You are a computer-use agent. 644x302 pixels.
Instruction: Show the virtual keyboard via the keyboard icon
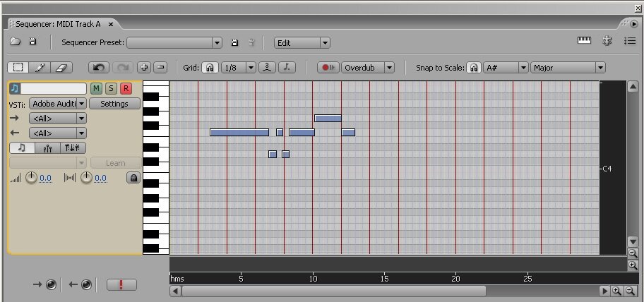[x=584, y=40]
